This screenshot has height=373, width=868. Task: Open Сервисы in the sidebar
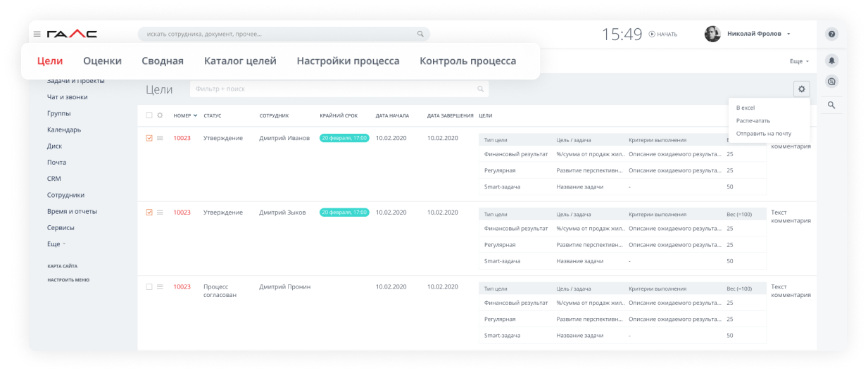[x=61, y=227]
